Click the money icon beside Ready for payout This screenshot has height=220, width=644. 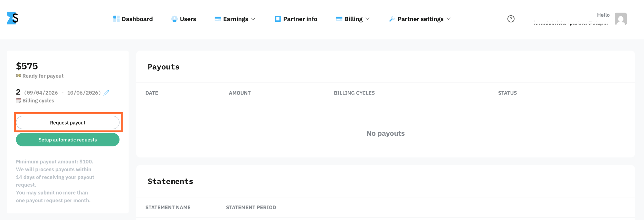click(19, 76)
